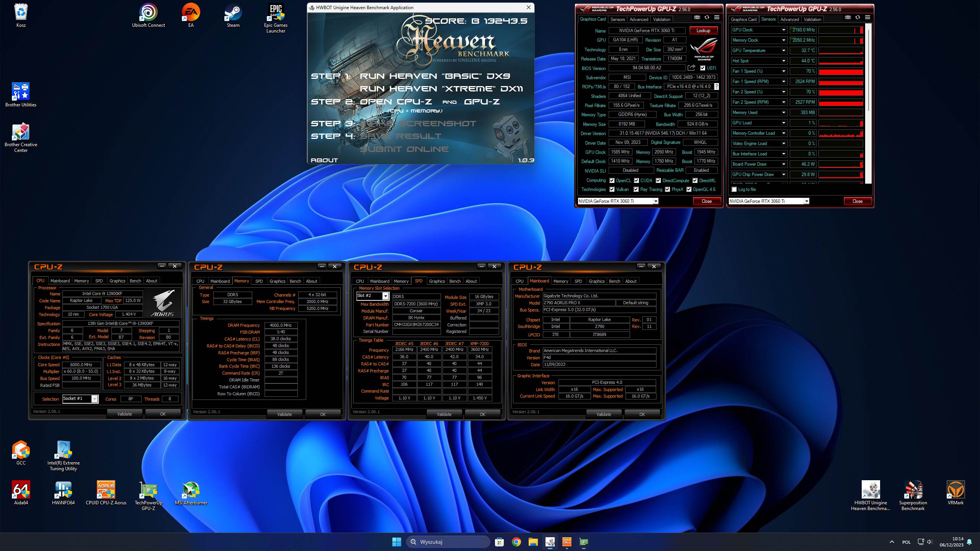This screenshot has height=551, width=980.
Task: Click BIOS export share icon in GPU-Z
Action: (691, 68)
